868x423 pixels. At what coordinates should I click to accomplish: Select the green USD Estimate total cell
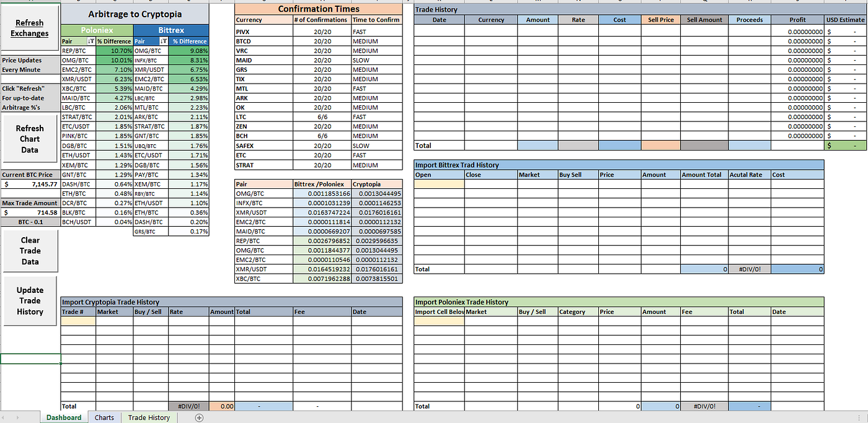coord(846,146)
